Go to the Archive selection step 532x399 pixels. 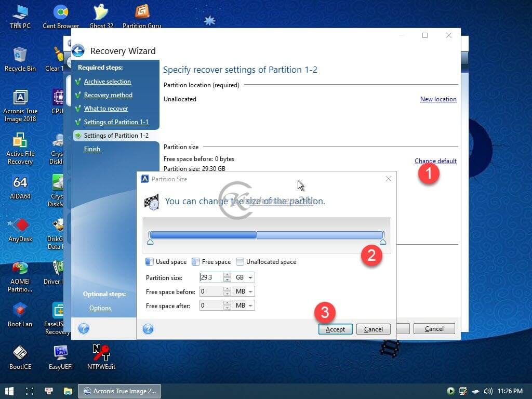(108, 82)
